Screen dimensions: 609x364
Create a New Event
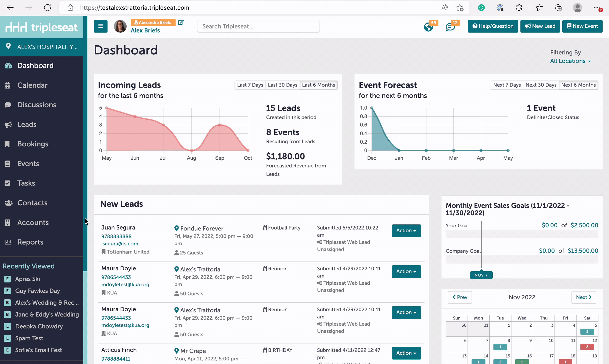point(582,26)
